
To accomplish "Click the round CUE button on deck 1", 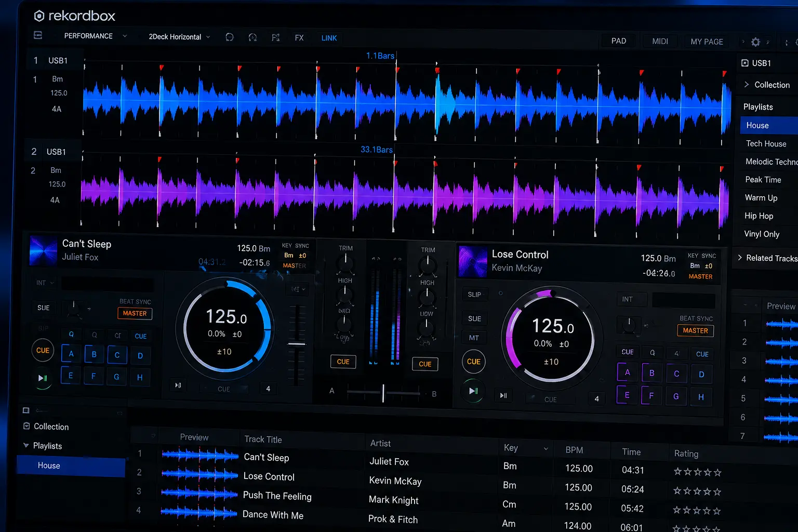I will point(43,350).
